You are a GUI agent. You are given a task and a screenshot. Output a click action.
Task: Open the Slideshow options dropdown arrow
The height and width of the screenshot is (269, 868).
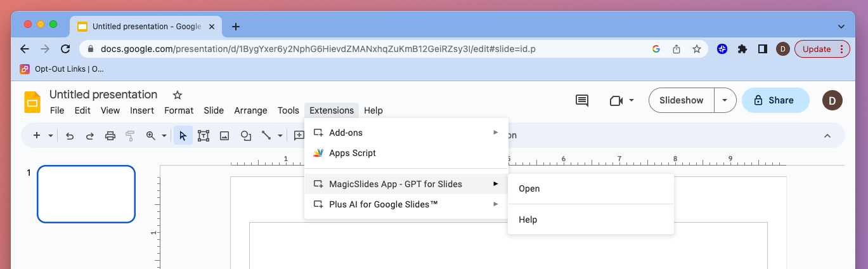(725, 100)
